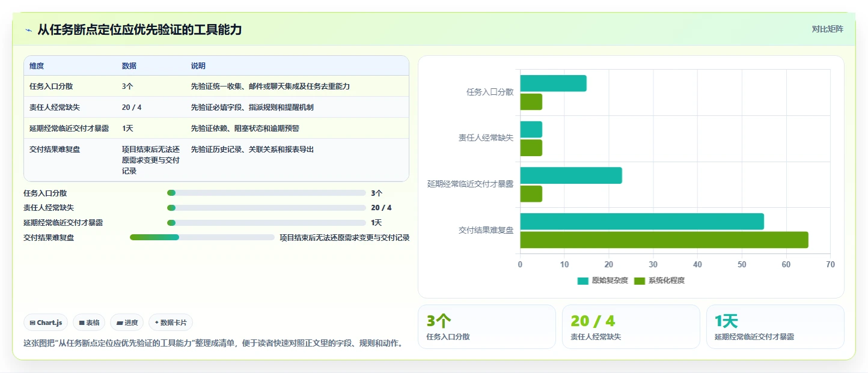868x373 pixels.
Task: Click green 系统化程度 bar for 交付结果难复盘
Action: 664,240
